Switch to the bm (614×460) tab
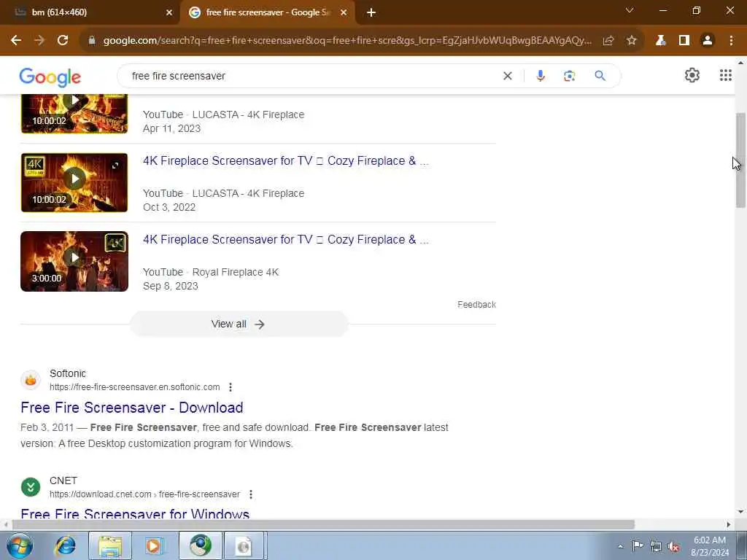Viewport: 747px width, 560px height. 90,12
